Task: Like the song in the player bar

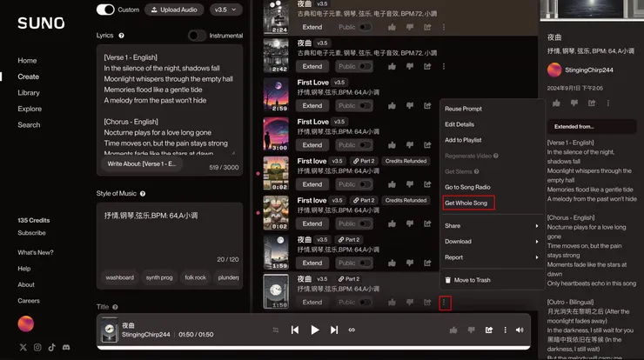Action: point(453,330)
